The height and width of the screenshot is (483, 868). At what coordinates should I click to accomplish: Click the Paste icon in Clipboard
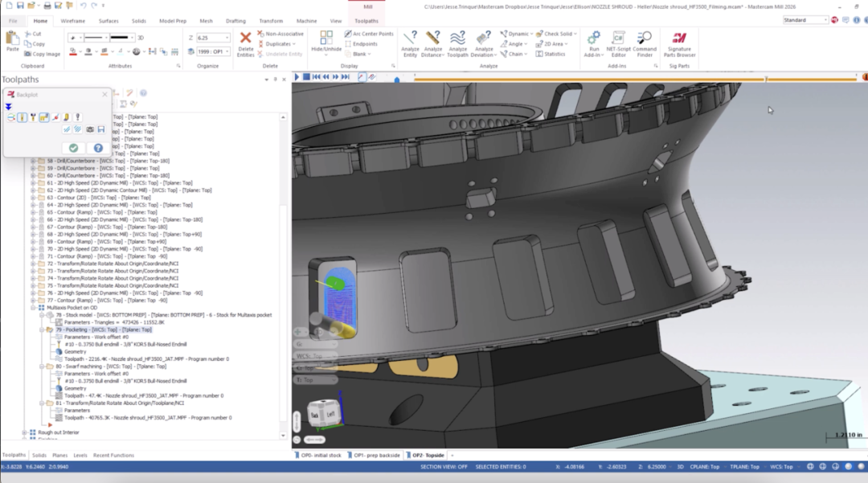click(x=12, y=42)
